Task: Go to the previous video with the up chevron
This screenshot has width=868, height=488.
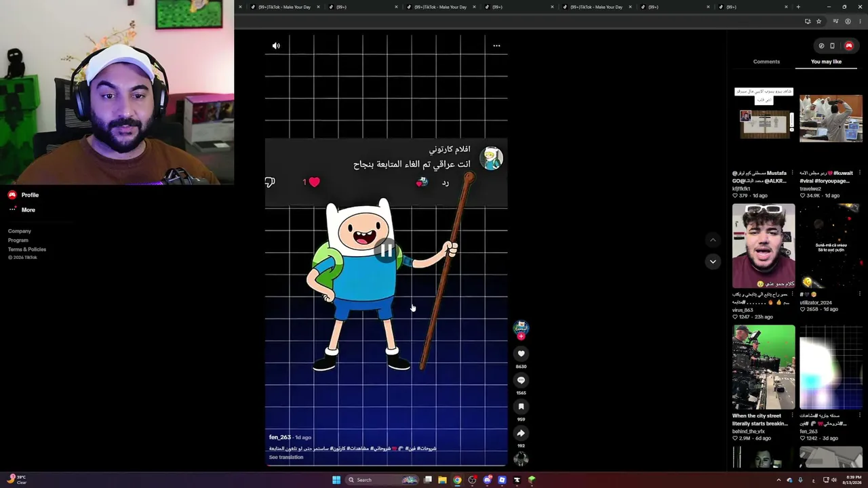Action: tap(712, 240)
